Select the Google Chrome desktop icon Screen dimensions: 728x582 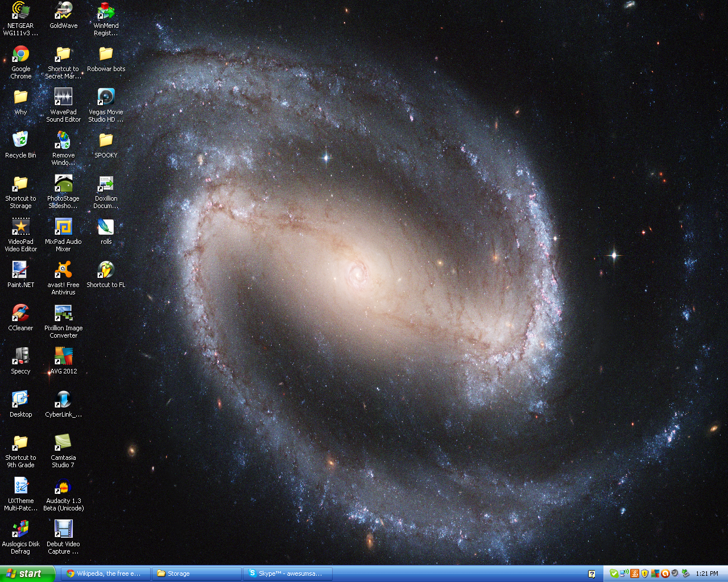(21, 62)
